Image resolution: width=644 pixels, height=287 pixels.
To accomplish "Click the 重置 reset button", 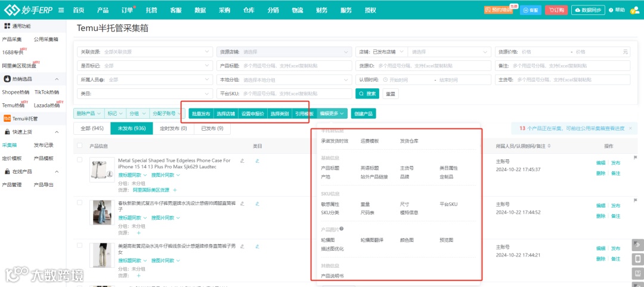I will coord(390,94).
